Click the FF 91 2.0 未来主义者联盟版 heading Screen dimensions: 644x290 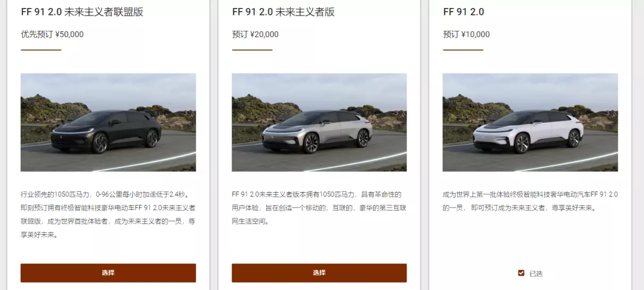82,12
